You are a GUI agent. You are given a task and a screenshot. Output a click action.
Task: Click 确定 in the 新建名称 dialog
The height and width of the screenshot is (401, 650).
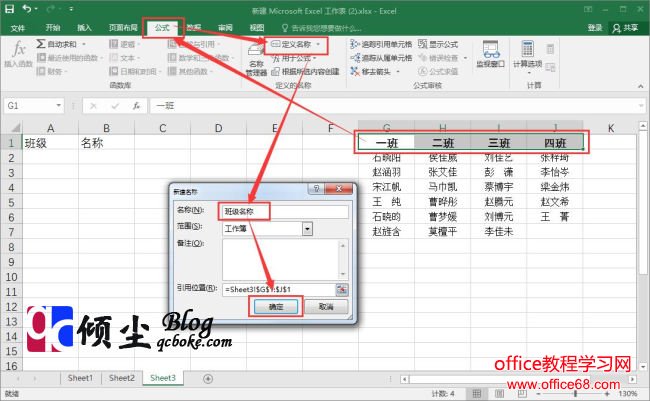pos(276,306)
